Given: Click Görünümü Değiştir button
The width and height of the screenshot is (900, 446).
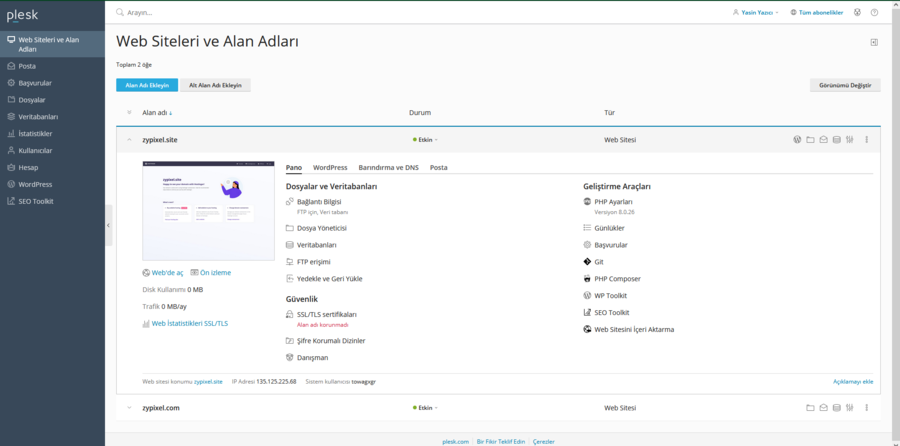Looking at the screenshot, I should tap(845, 85).
